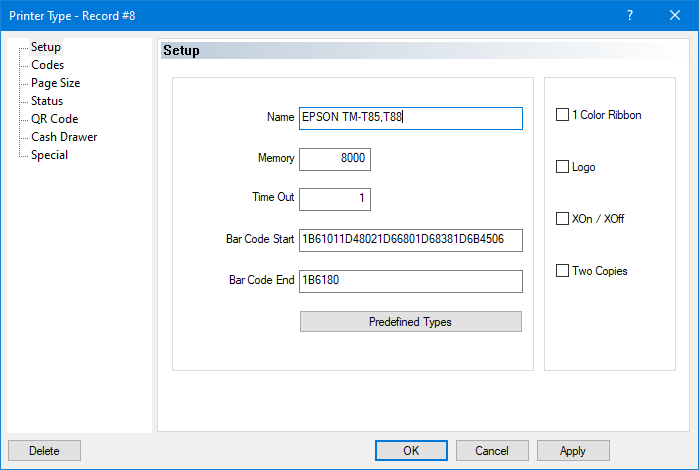Viewport: 699px width, 470px height.
Task: Click the help question mark icon
Action: 630,15
